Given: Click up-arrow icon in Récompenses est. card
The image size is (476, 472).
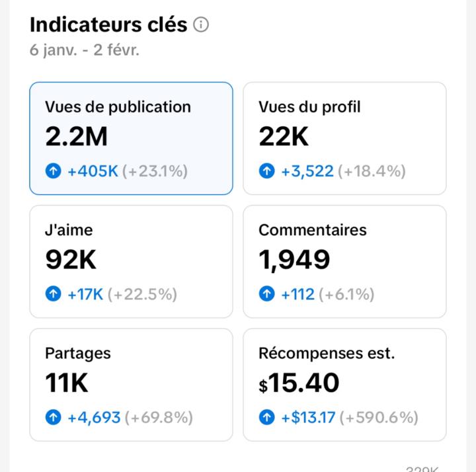Looking at the screenshot, I should 267,418.
